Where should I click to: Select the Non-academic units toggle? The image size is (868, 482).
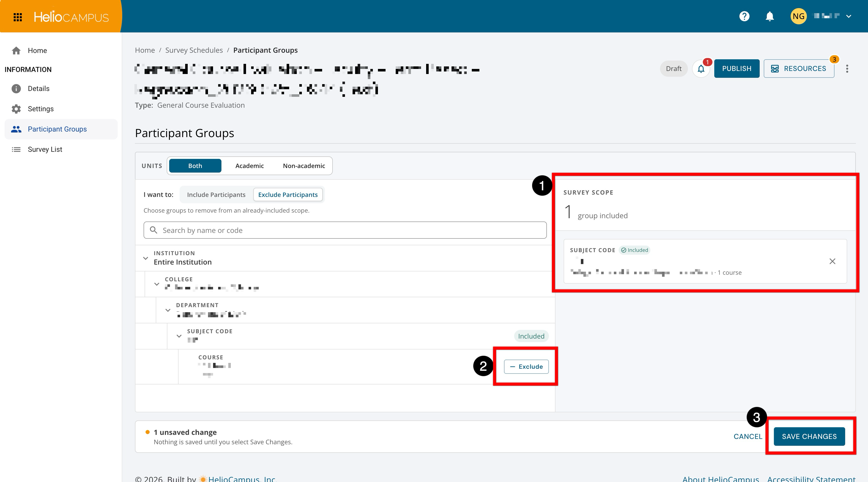click(x=304, y=165)
